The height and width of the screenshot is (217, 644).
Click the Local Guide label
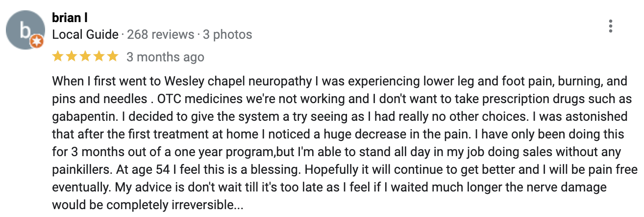point(85,34)
